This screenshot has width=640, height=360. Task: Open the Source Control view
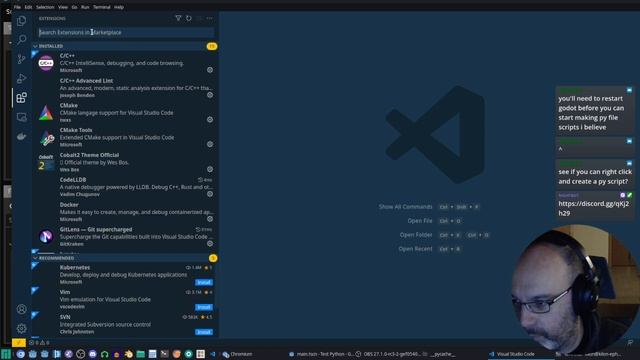pos(22,59)
